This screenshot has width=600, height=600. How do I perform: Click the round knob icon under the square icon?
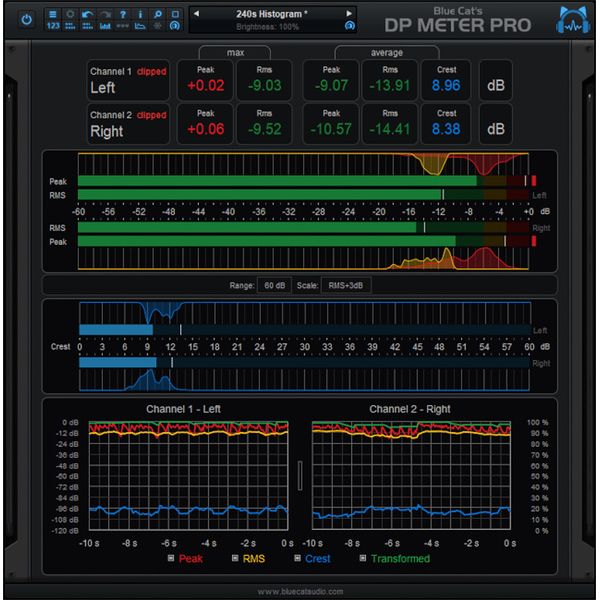click(x=175, y=26)
